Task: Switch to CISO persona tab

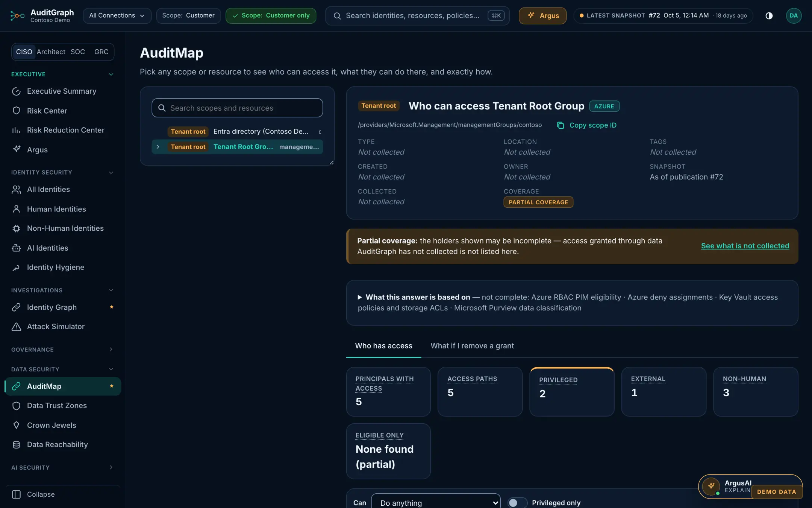Action: click(24, 52)
